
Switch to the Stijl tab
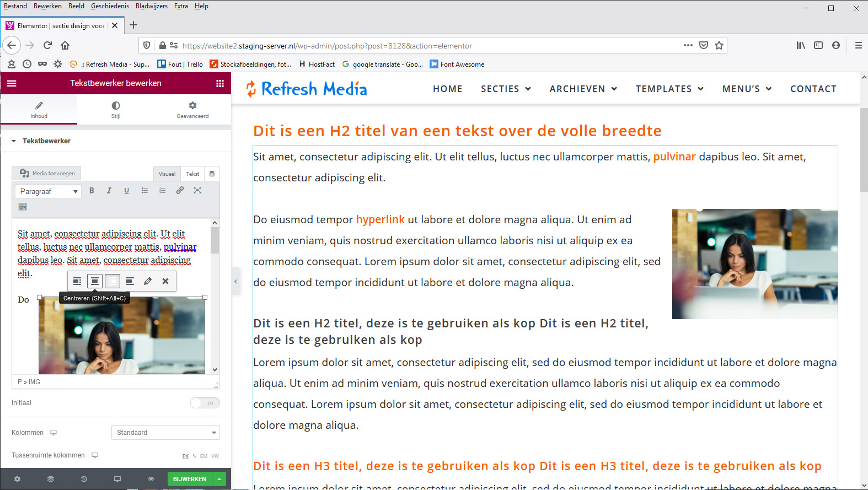point(116,109)
